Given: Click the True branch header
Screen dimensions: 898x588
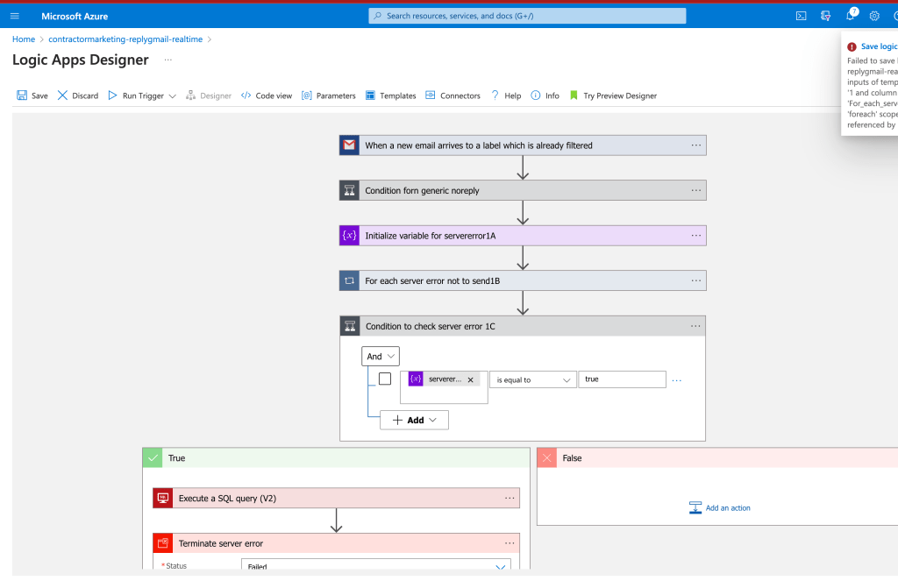Looking at the screenshot, I should click(336, 458).
